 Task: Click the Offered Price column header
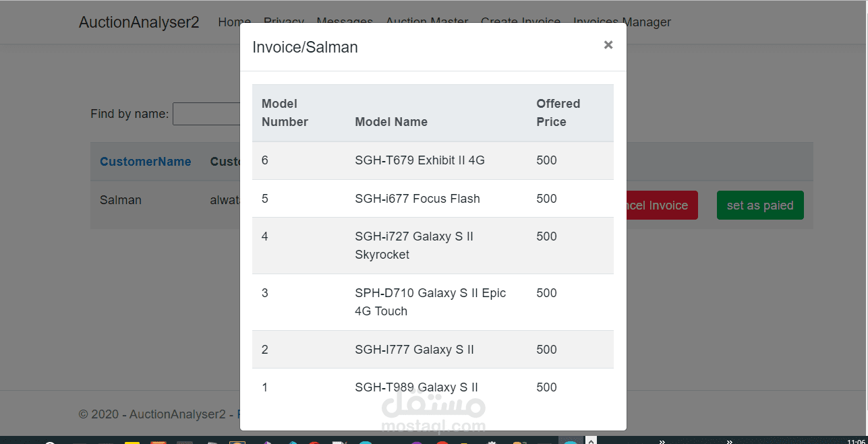pyautogui.click(x=558, y=113)
